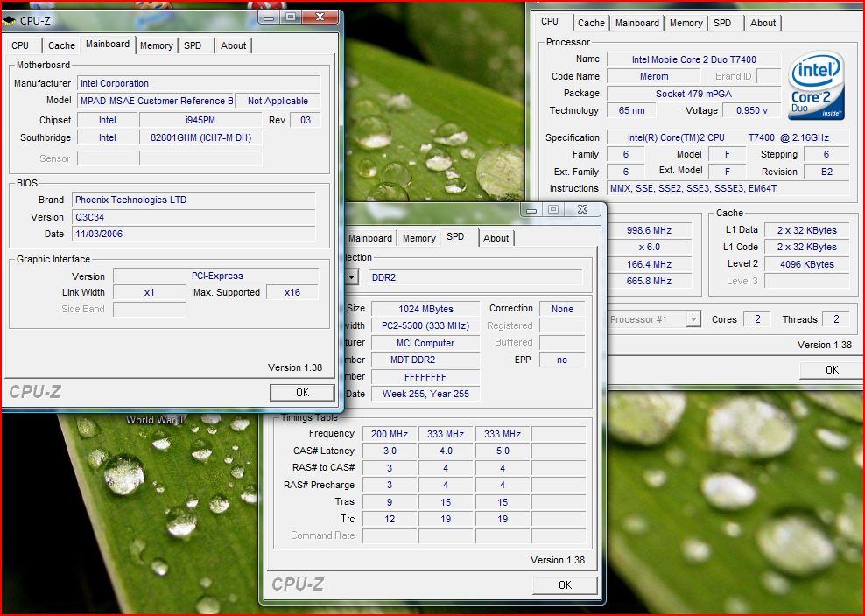Select SPD tab in middle window

click(455, 236)
